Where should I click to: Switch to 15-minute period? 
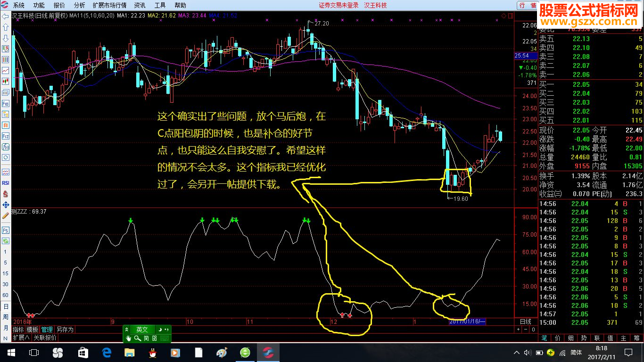[6, 273]
